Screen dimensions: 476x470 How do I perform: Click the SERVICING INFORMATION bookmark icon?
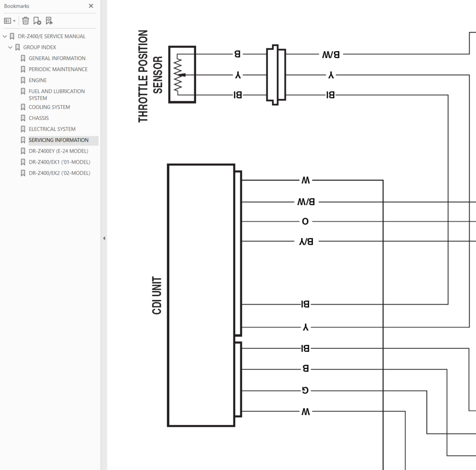tap(23, 140)
